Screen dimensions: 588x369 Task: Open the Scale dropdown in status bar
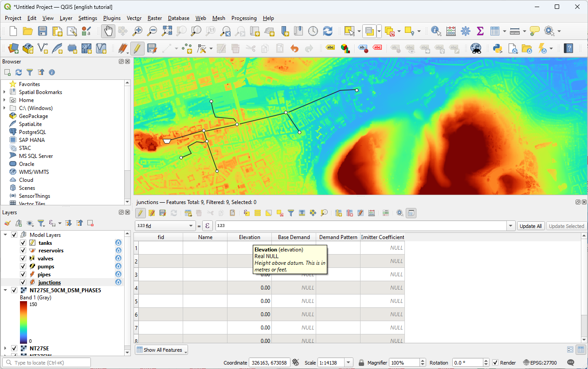coord(349,363)
